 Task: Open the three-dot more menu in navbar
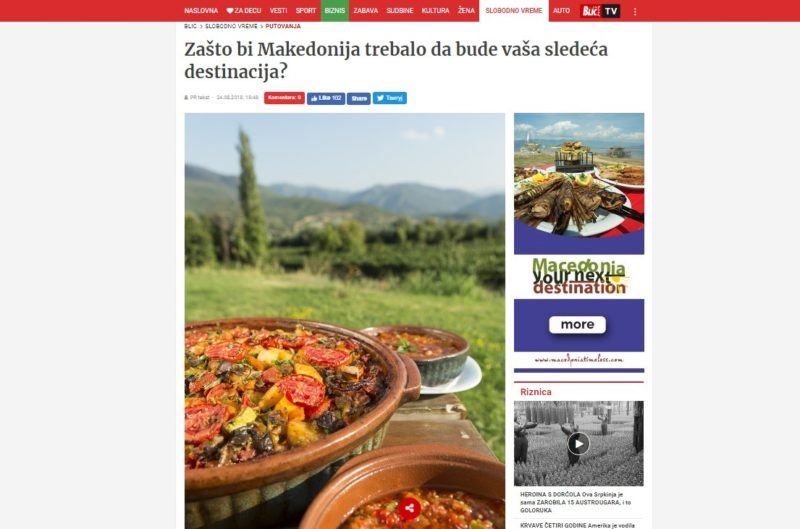click(635, 11)
